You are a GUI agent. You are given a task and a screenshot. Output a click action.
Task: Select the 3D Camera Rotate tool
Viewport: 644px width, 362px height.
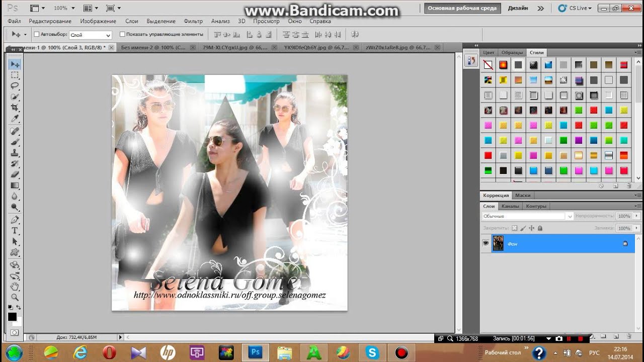(x=15, y=276)
